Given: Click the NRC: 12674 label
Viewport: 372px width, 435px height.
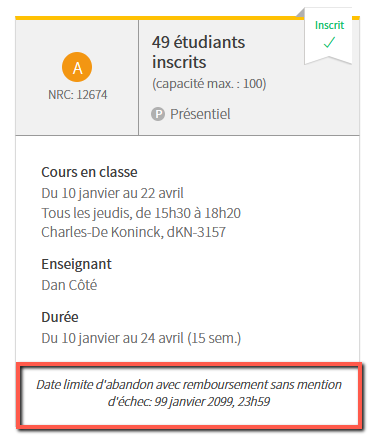Looking at the screenshot, I should [x=78, y=95].
